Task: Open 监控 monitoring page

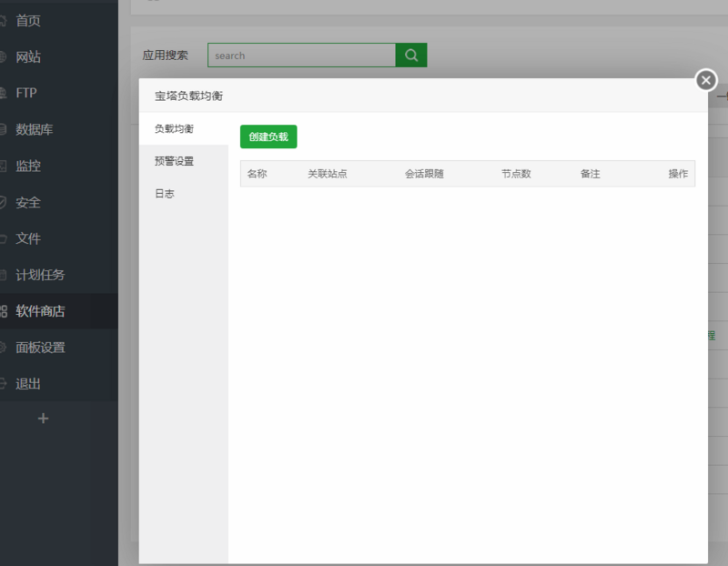Action: pos(29,166)
